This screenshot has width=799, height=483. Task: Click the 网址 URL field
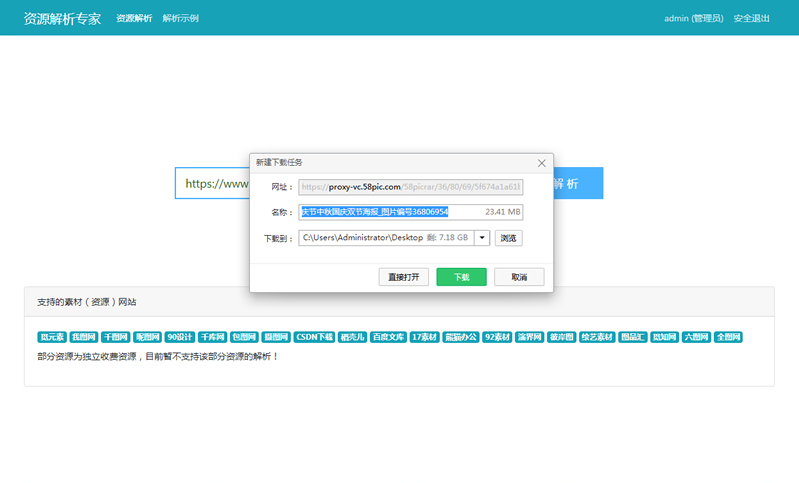click(410, 187)
